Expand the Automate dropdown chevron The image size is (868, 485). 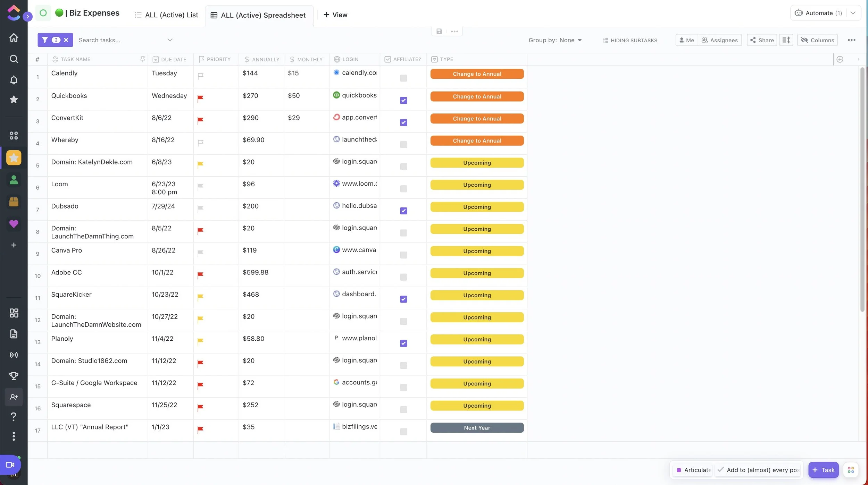tap(853, 13)
